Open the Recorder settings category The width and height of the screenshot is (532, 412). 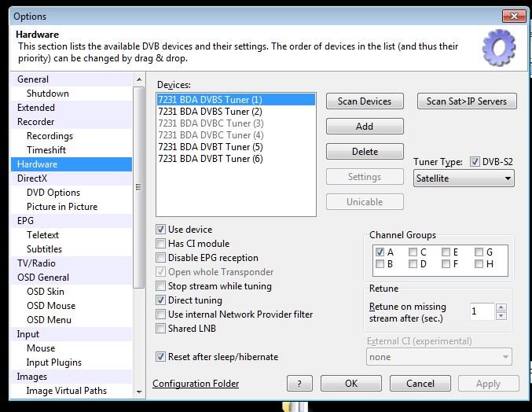72,122
